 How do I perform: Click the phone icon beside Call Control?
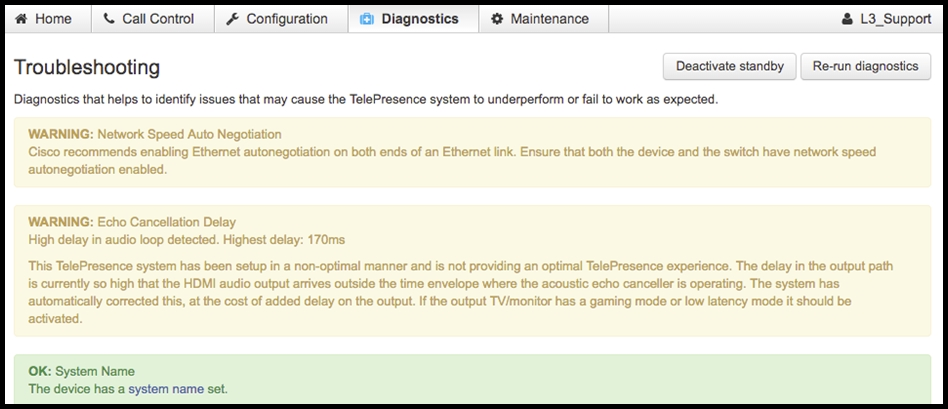pos(109,19)
